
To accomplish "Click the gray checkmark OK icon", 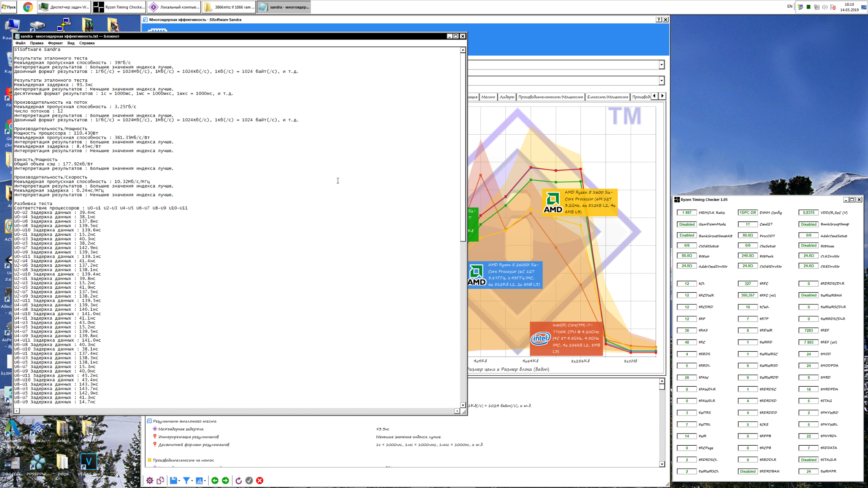I will pos(249,481).
